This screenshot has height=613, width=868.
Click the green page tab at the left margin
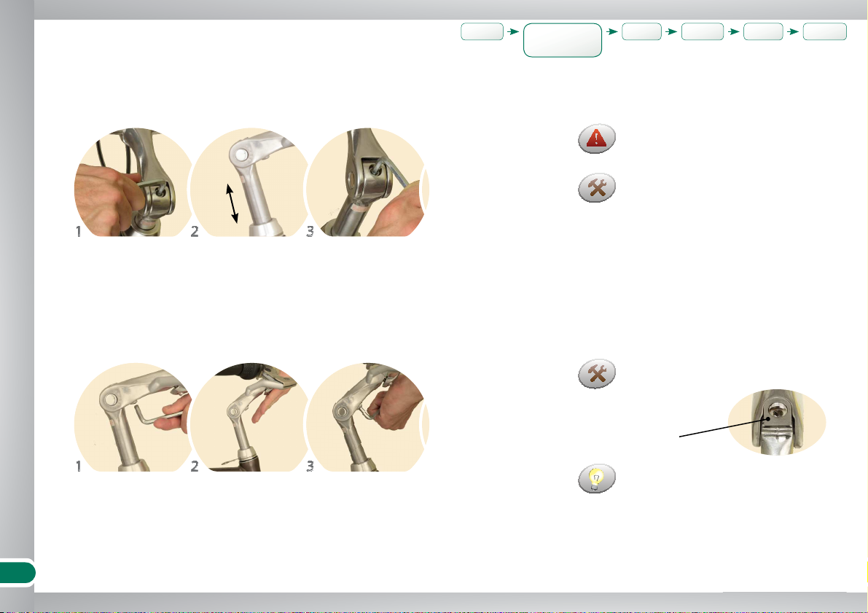tap(17, 573)
